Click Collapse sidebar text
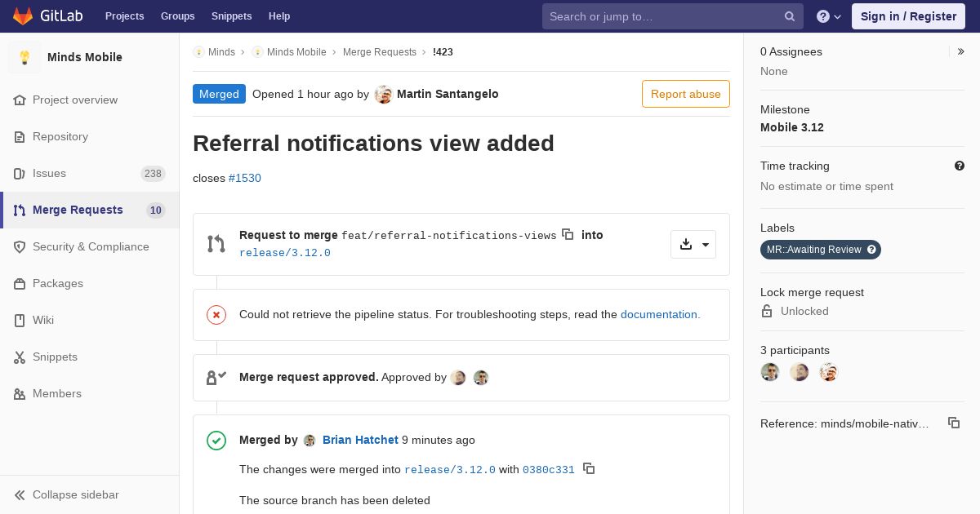 (x=76, y=494)
